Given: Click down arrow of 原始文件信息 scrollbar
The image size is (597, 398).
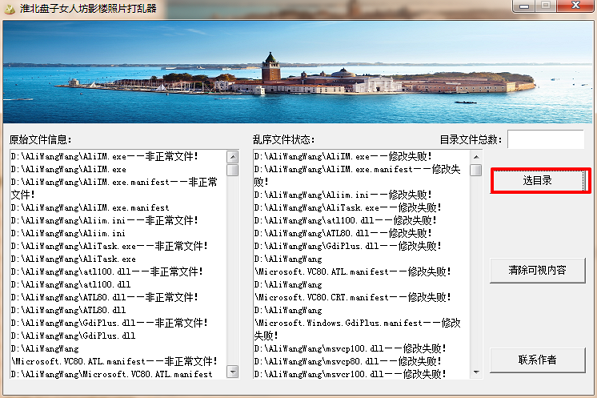Looking at the screenshot, I should coord(232,371).
